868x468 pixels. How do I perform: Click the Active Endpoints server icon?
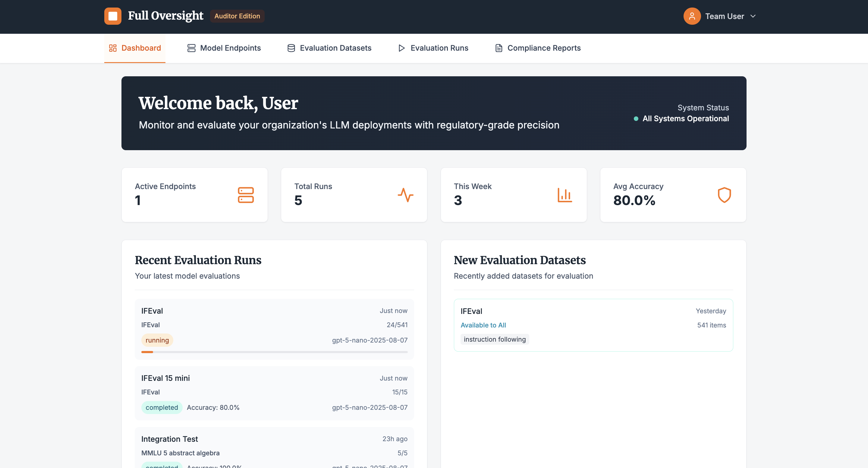coord(246,195)
